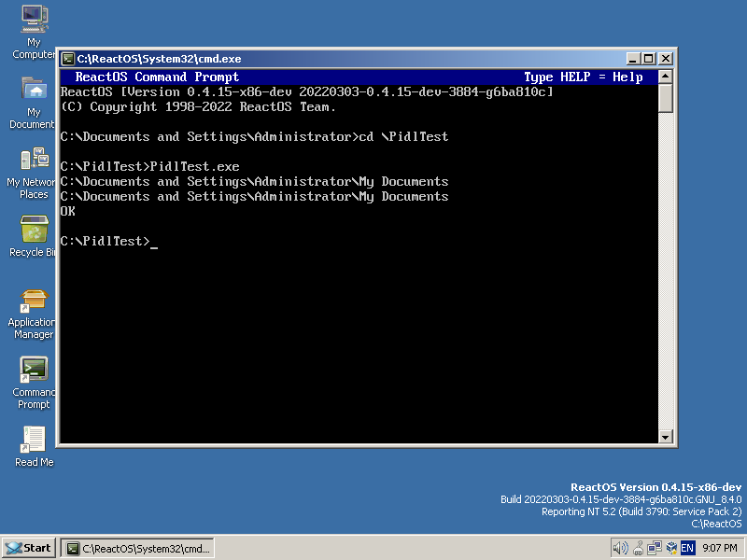Click the volume speaker tray icon
This screenshot has height=560, width=747.
coord(620,548)
